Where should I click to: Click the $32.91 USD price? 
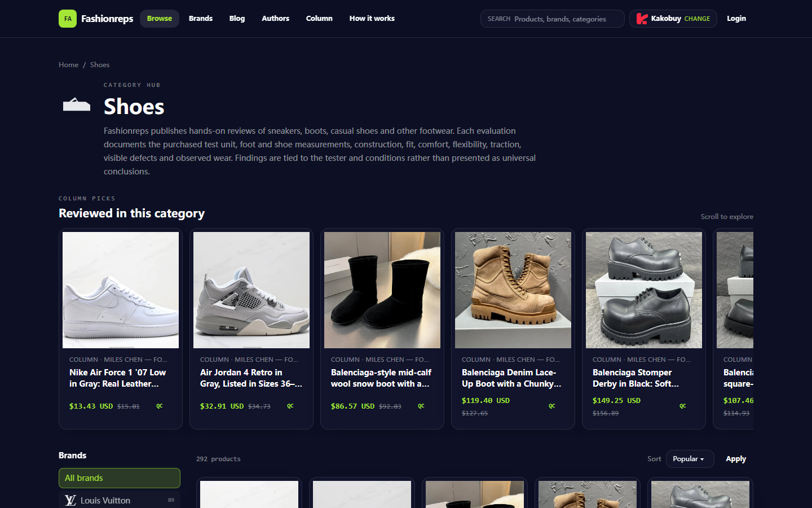[222, 406]
